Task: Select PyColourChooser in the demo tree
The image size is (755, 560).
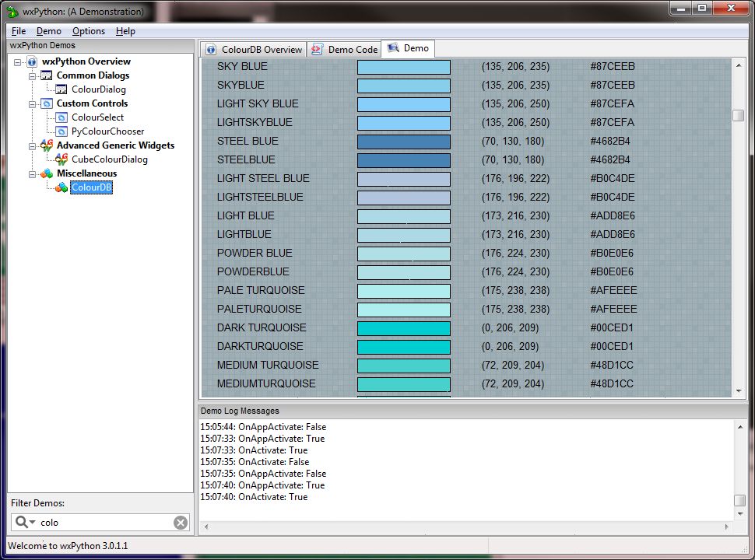Action: pyautogui.click(x=108, y=131)
